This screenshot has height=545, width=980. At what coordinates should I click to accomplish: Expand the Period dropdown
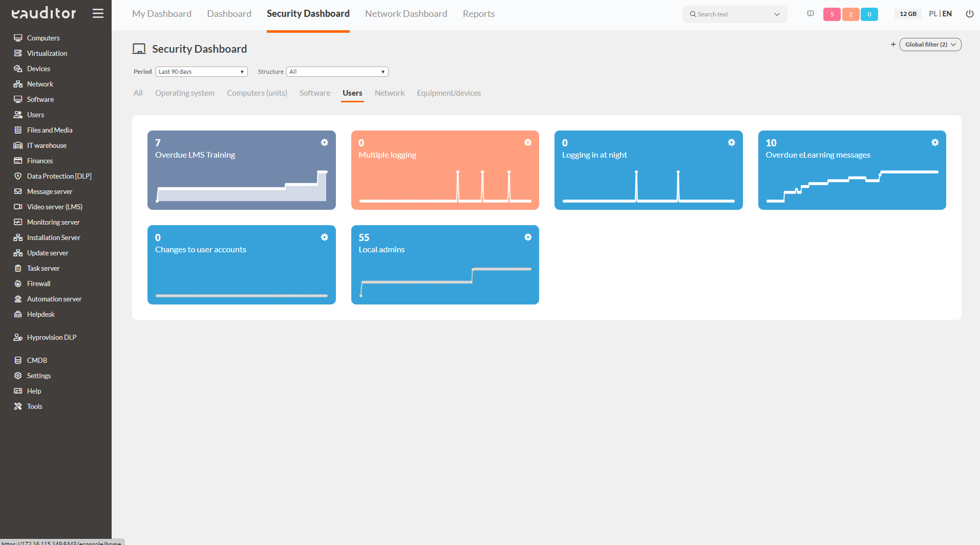201,72
